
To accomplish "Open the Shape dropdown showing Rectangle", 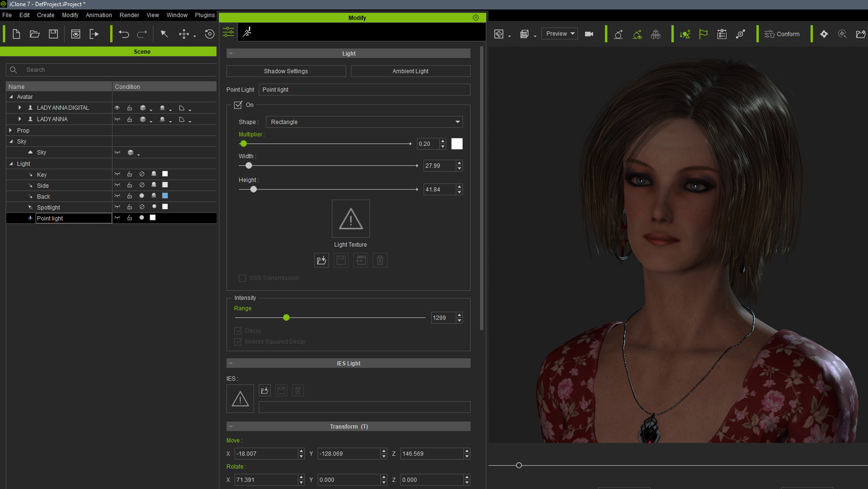I will tap(364, 122).
